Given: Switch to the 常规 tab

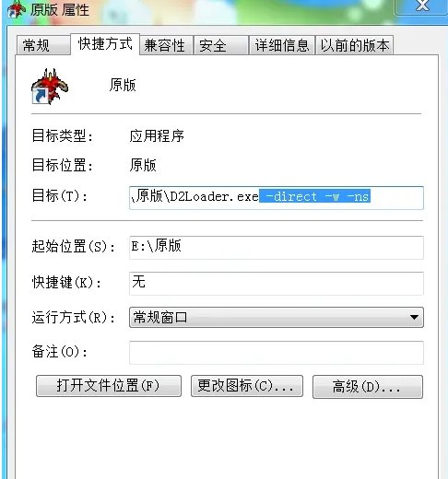Looking at the screenshot, I should click(x=43, y=46).
